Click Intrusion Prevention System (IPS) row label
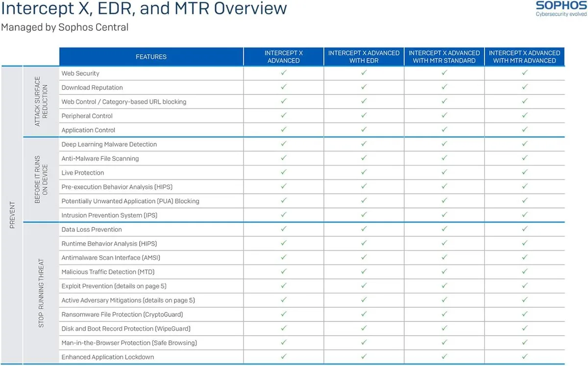The image size is (588, 366). point(109,215)
